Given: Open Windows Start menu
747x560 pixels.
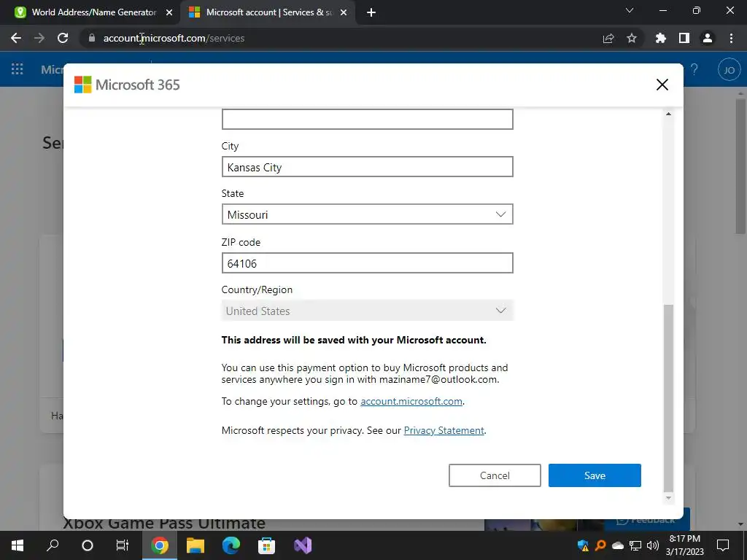Looking at the screenshot, I should [18, 545].
